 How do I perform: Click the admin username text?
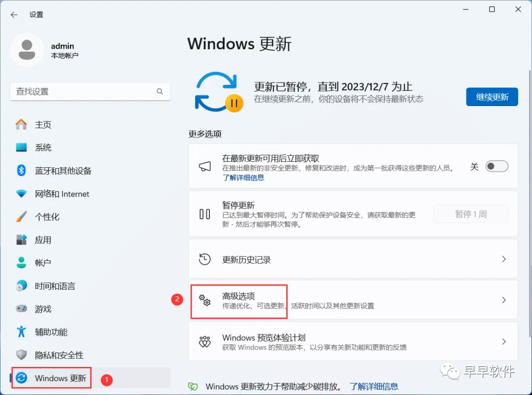click(x=63, y=46)
